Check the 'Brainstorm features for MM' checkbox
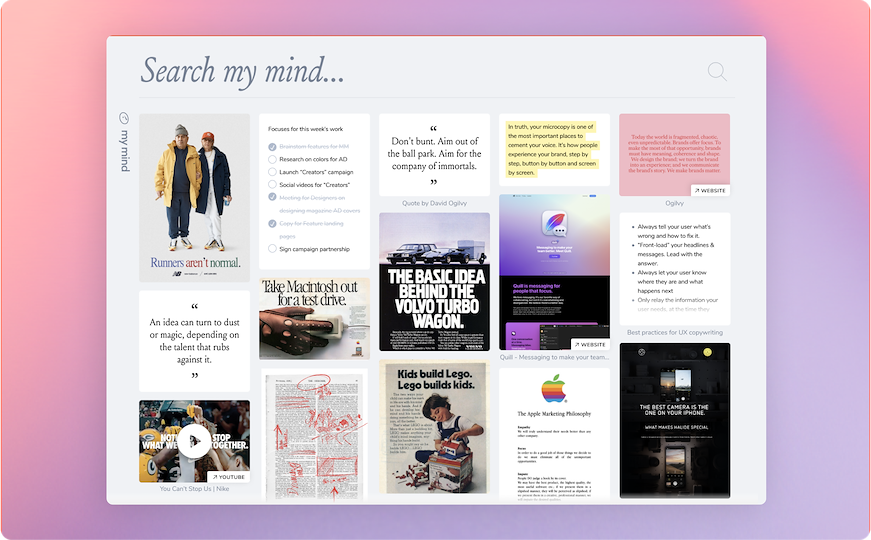The width and height of the screenshot is (871, 540). pyautogui.click(x=272, y=147)
